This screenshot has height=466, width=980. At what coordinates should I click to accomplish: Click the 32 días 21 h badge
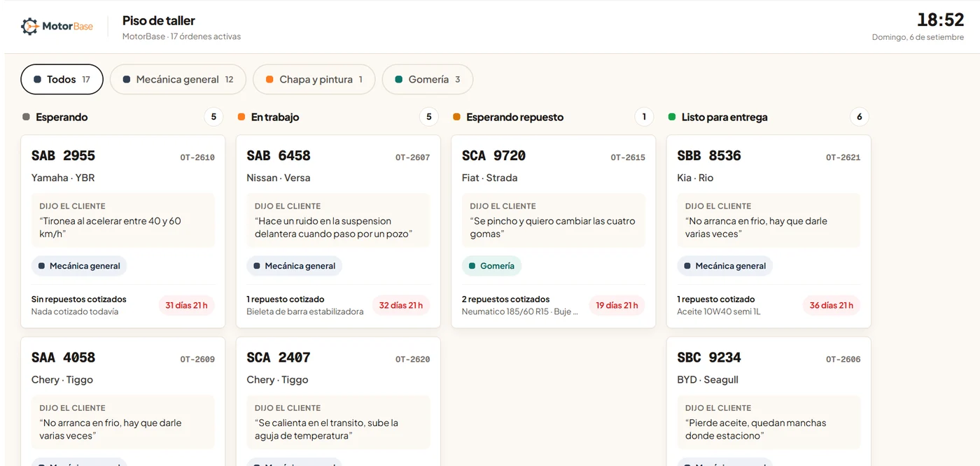coord(401,305)
